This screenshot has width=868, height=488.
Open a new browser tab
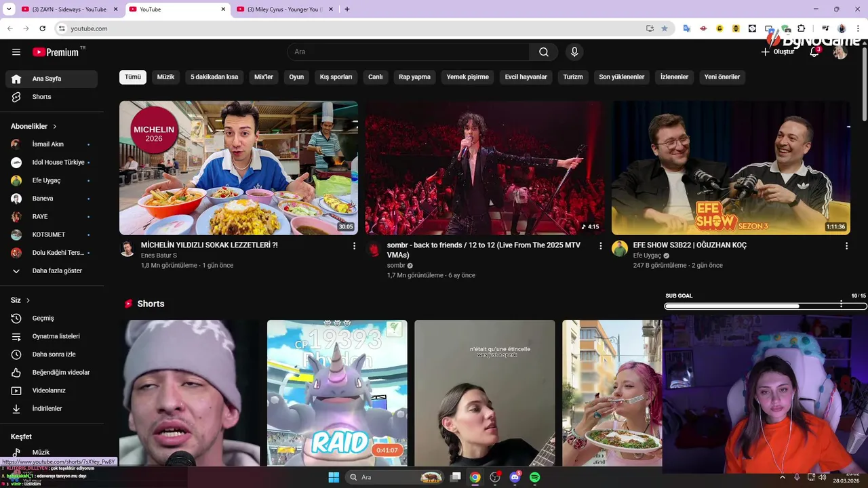click(x=347, y=9)
